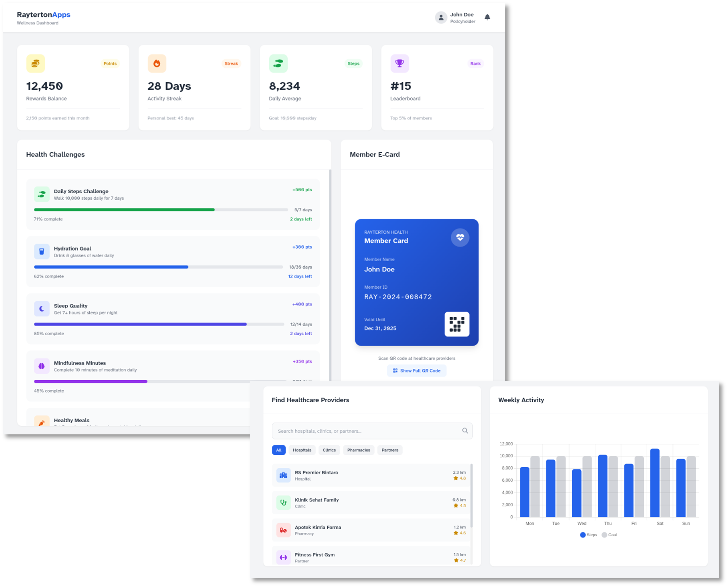This screenshot has height=587, width=728.
Task: Click the heart pulse icon on Member Card
Action: [460, 237]
